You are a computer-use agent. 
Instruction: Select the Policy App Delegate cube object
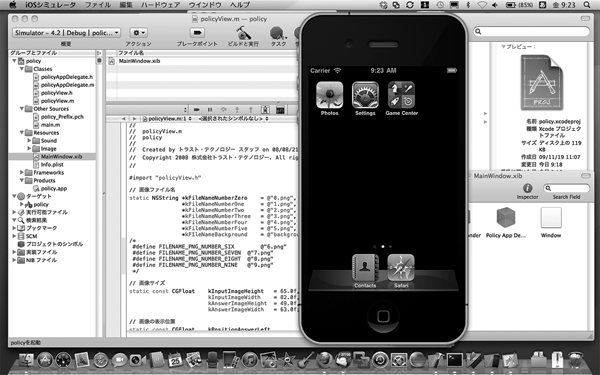(x=506, y=218)
